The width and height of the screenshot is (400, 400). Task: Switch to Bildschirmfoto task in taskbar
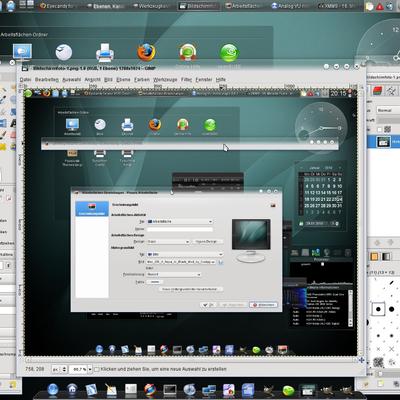[198, 6]
